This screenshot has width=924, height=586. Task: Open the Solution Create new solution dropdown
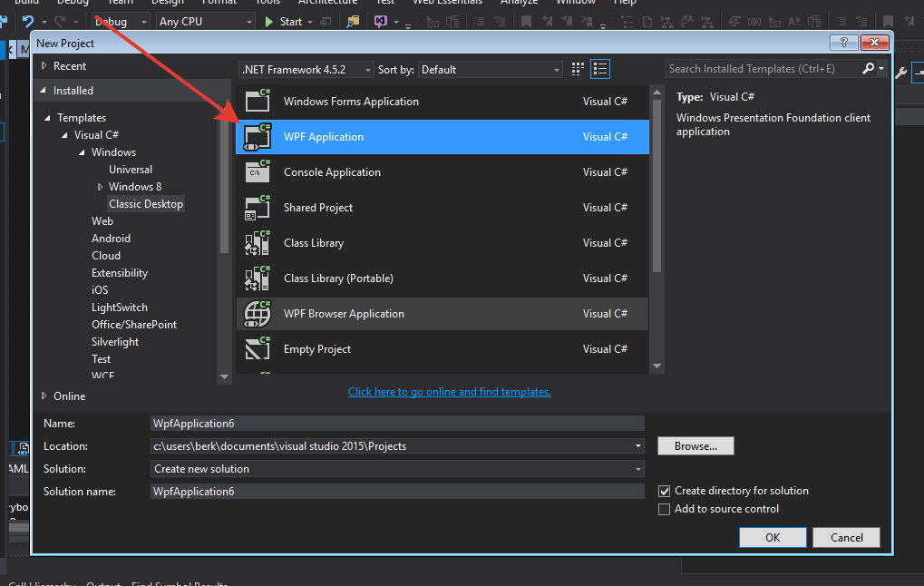(x=397, y=469)
